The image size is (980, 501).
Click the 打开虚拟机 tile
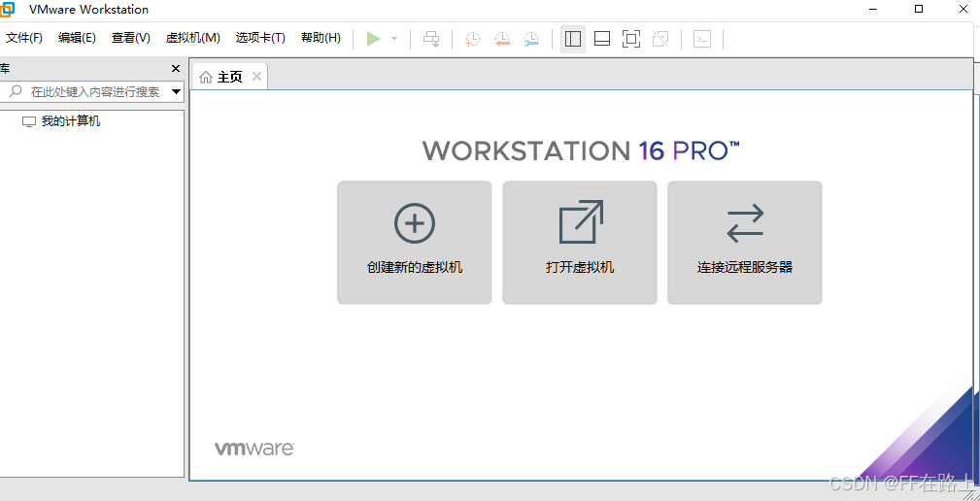(x=580, y=243)
